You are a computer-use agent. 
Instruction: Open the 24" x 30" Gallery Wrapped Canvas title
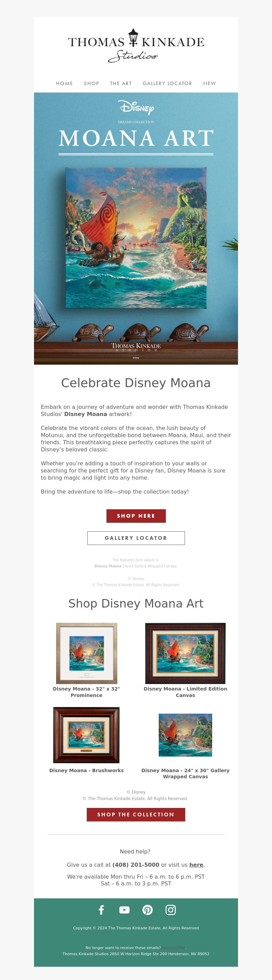tap(185, 774)
